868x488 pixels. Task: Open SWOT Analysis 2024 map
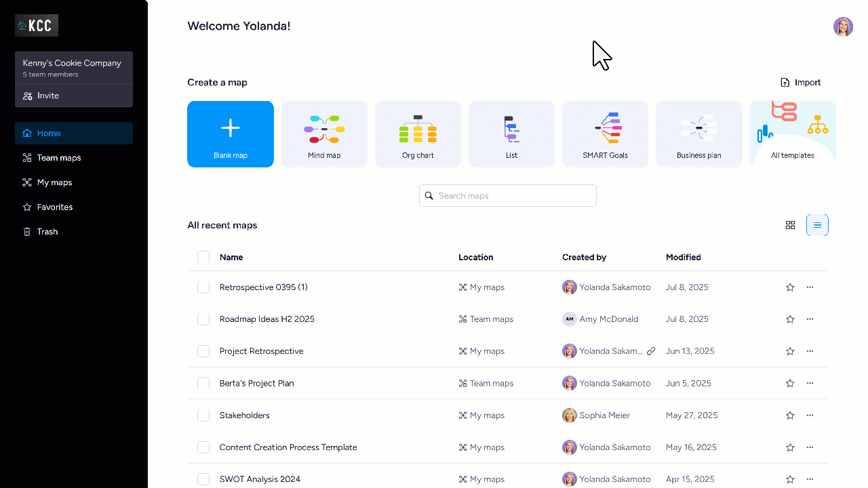point(260,479)
